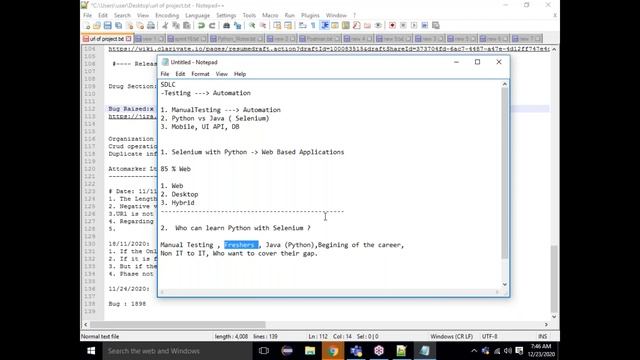Open the View menu in Untitled Notepad
Image resolution: width=640 pixels, height=360 pixels.
(x=221, y=74)
